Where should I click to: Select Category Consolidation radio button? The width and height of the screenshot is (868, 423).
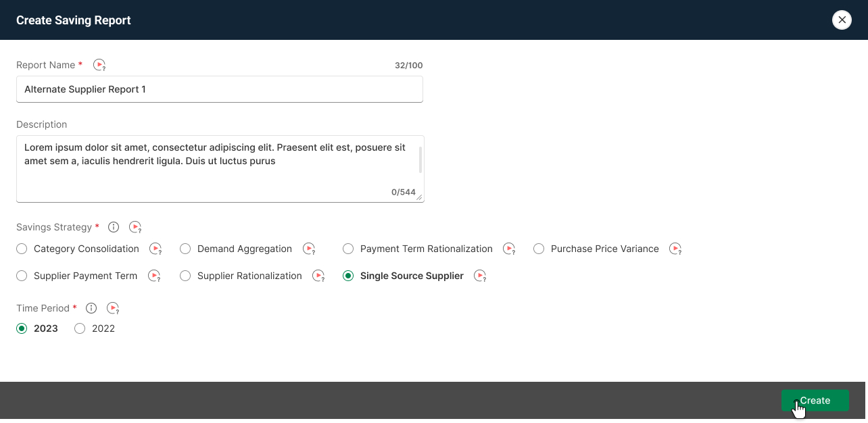[22, 249]
